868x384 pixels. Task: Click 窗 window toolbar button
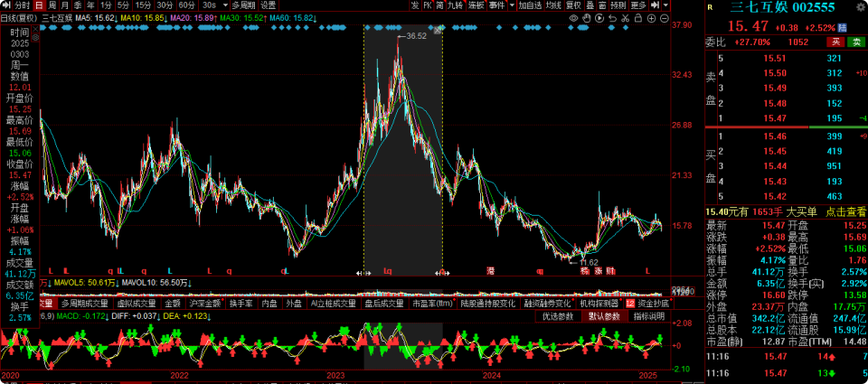[x=602, y=5]
